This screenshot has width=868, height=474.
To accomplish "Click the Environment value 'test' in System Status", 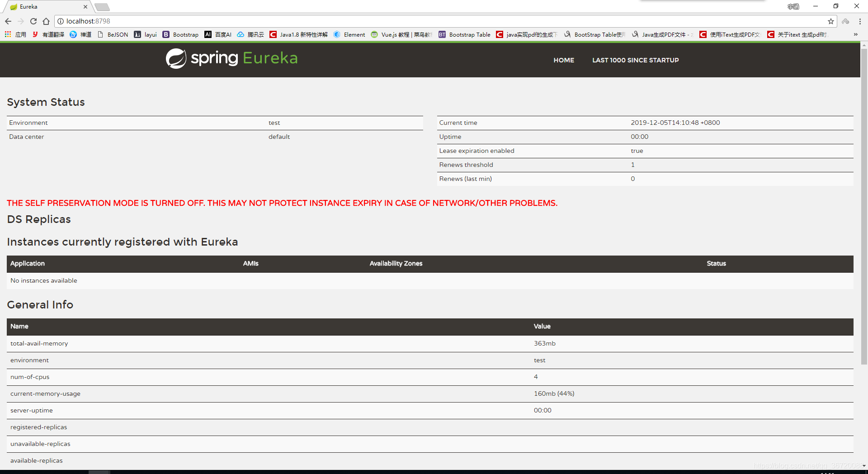I will 274,123.
